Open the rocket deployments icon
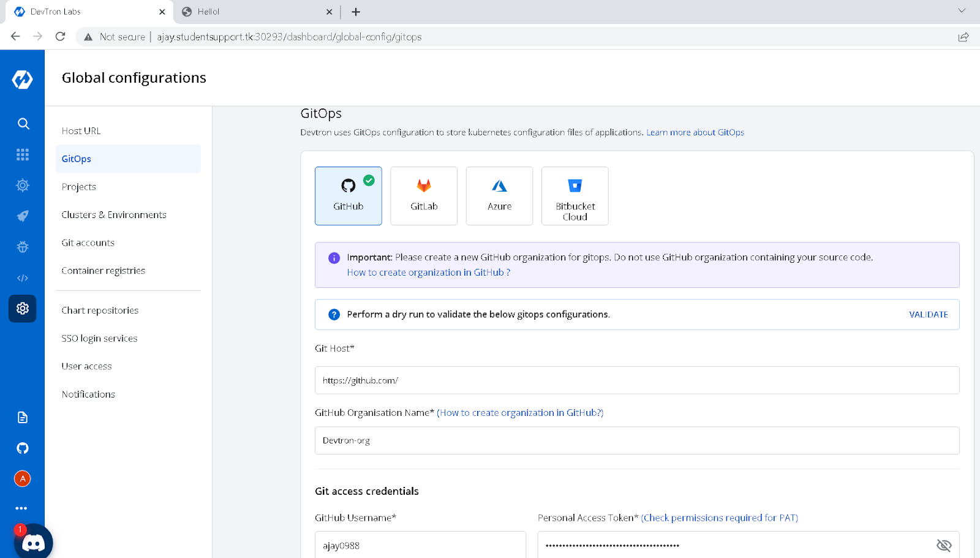The height and width of the screenshot is (558, 980). click(23, 216)
